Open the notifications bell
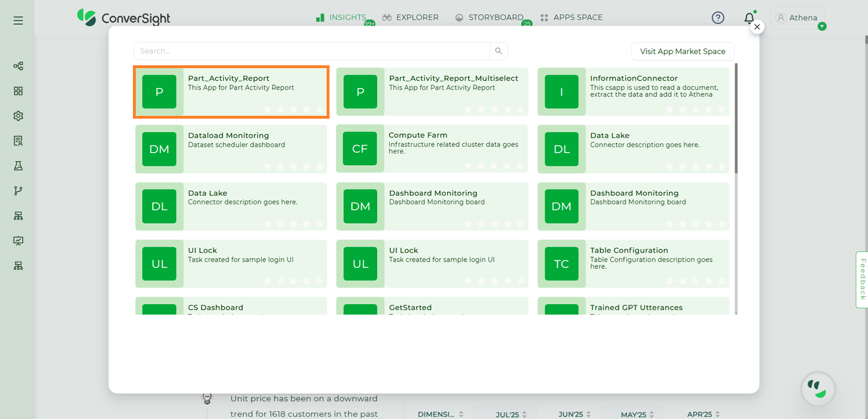Image resolution: width=868 pixels, height=419 pixels. (x=749, y=18)
